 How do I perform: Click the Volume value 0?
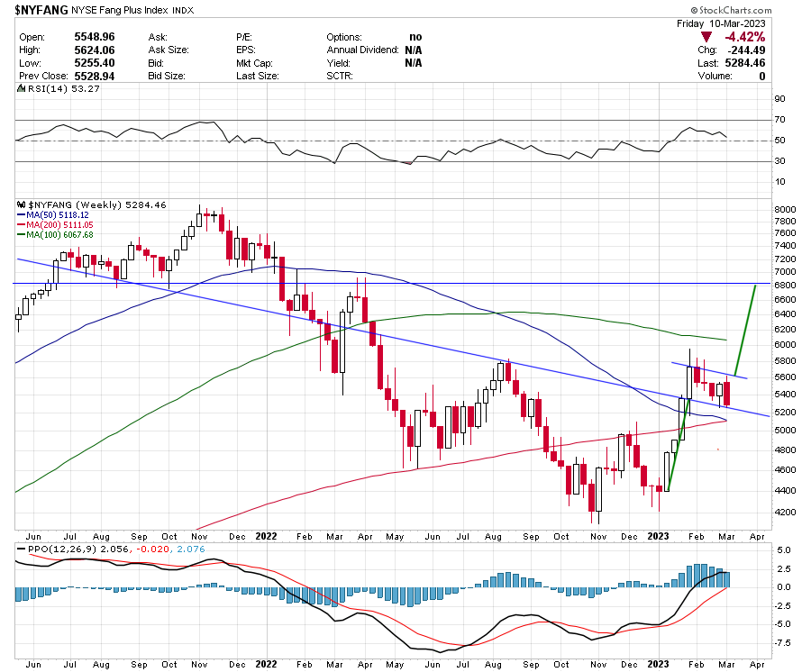(762, 76)
